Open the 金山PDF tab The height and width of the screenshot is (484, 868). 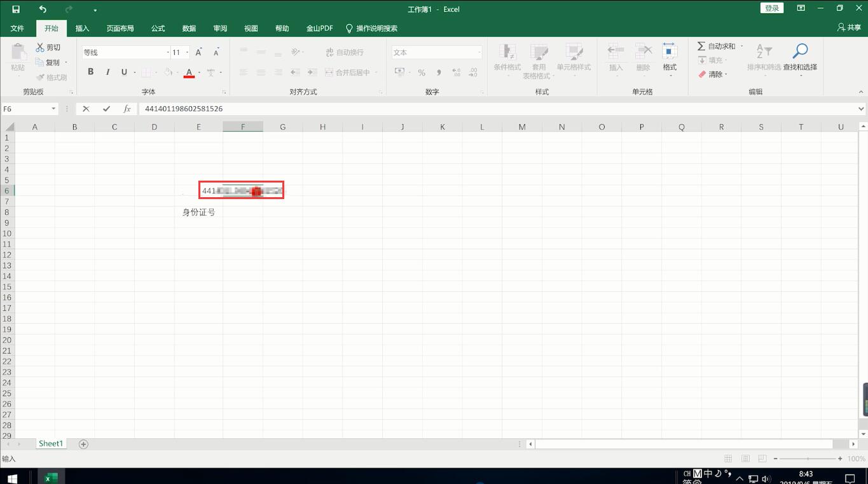click(319, 28)
